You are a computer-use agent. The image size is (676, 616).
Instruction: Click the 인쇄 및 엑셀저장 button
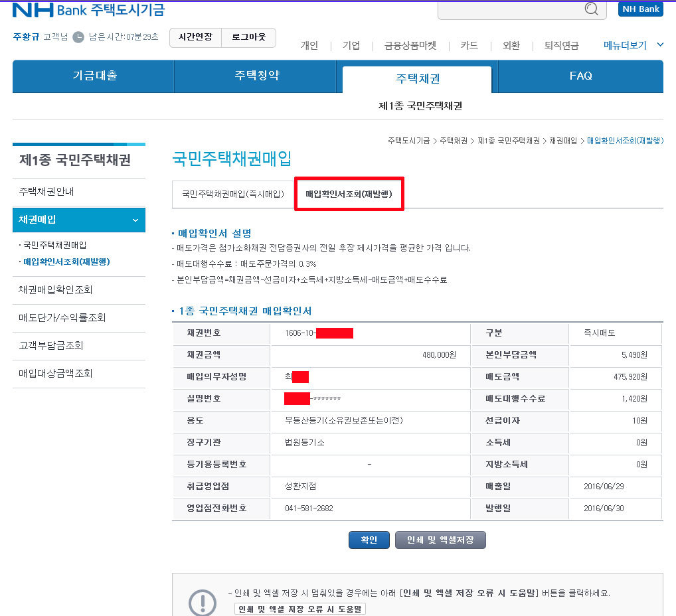(440, 540)
